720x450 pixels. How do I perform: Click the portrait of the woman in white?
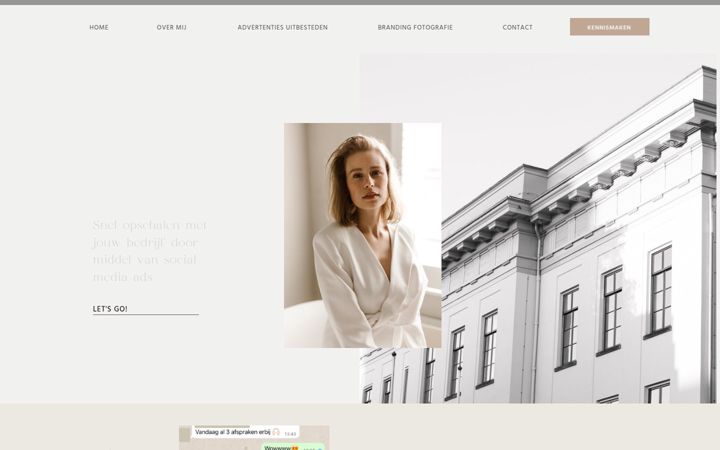pyautogui.click(x=362, y=235)
